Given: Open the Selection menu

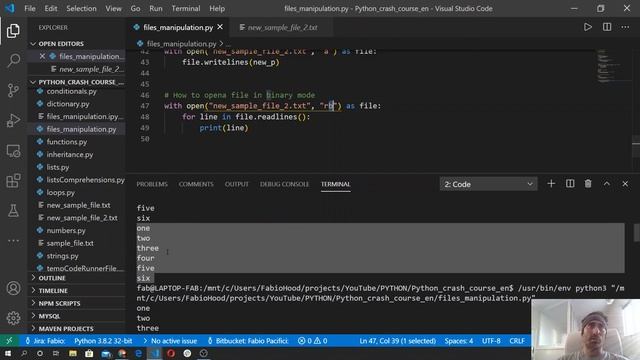Looking at the screenshot, I should pyautogui.click(x=81, y=9).
